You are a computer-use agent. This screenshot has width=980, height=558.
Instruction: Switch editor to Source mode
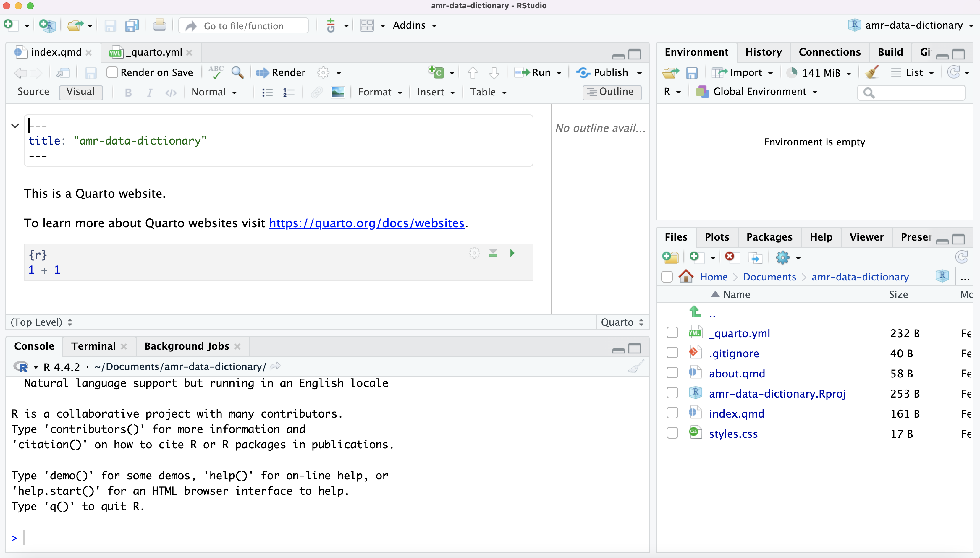(33, 92)
